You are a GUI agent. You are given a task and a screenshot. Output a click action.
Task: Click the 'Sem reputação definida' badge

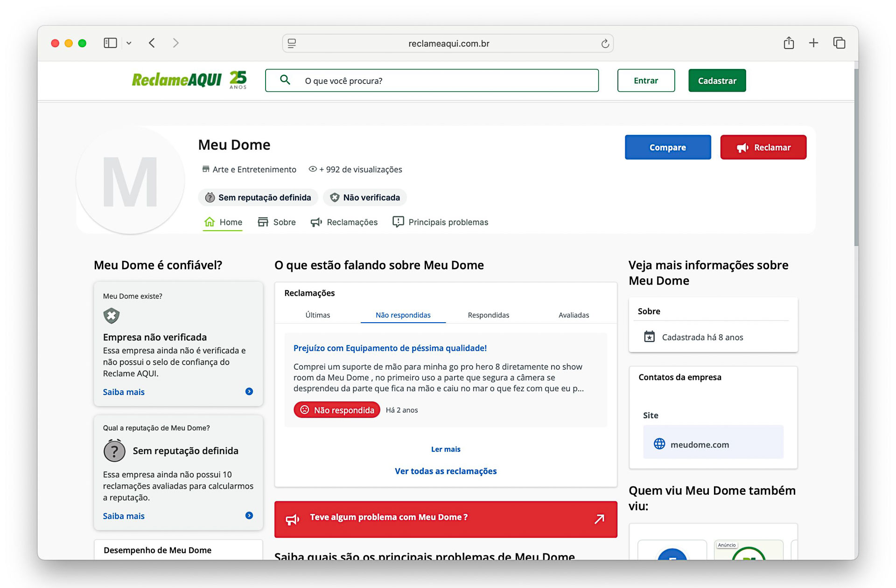pos(258,197)
